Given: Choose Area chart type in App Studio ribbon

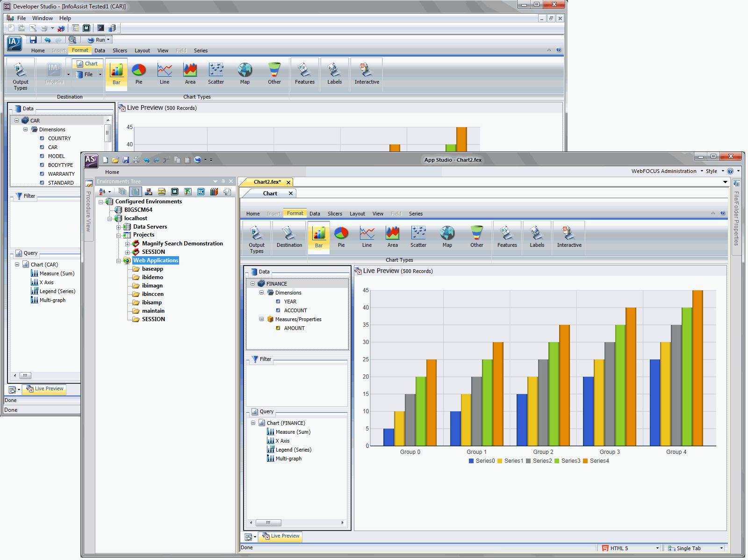Looking at the screenshot, I should click(393, 237).
